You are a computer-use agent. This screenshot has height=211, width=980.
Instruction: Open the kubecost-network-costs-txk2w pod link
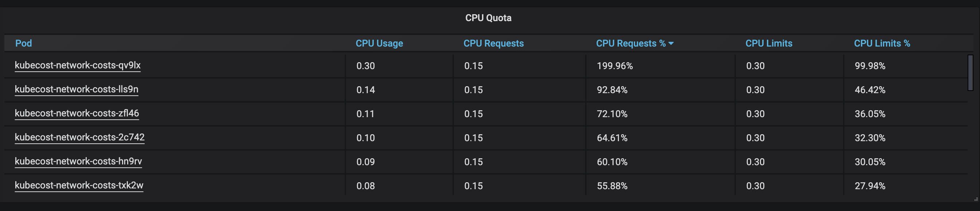click(x=79, y=186)
